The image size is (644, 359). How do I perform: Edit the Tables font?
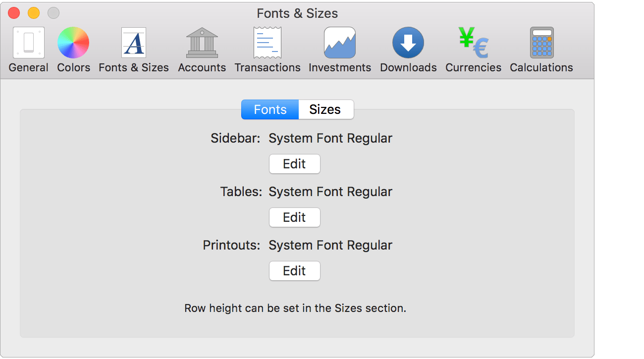click(x=294, y=217)
